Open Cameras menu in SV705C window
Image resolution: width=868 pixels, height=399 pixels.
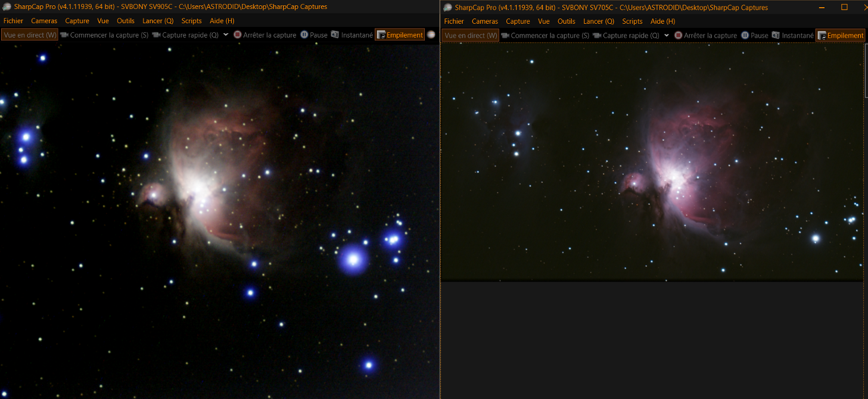[x=485, y=21]
